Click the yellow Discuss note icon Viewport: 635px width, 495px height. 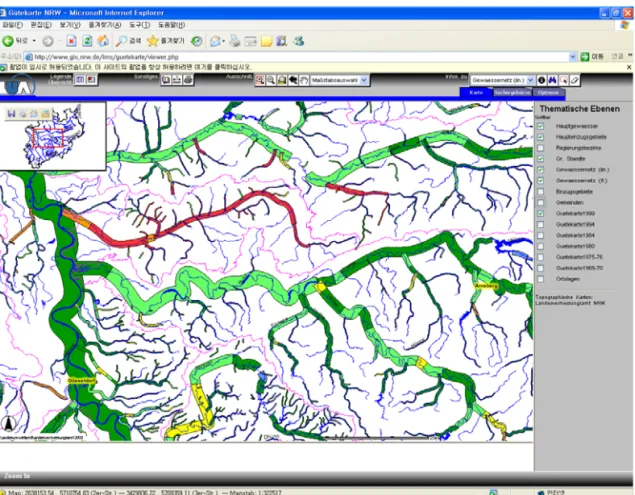266,41
